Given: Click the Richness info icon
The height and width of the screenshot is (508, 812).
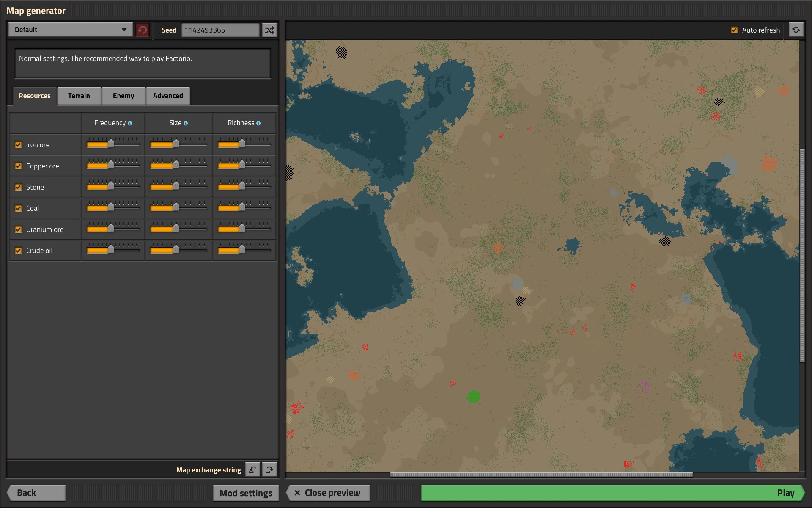Looking at the screenshot, I should point(258,123).
